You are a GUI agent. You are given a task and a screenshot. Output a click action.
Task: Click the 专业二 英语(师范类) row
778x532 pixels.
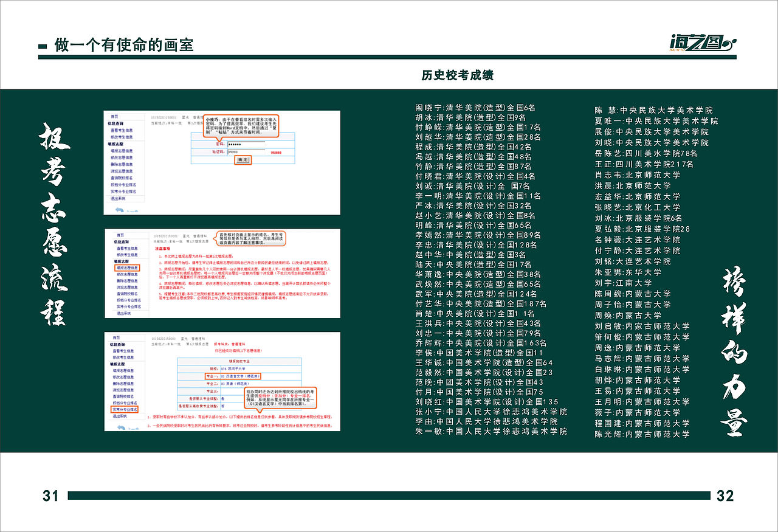click(x=240, y=384)
